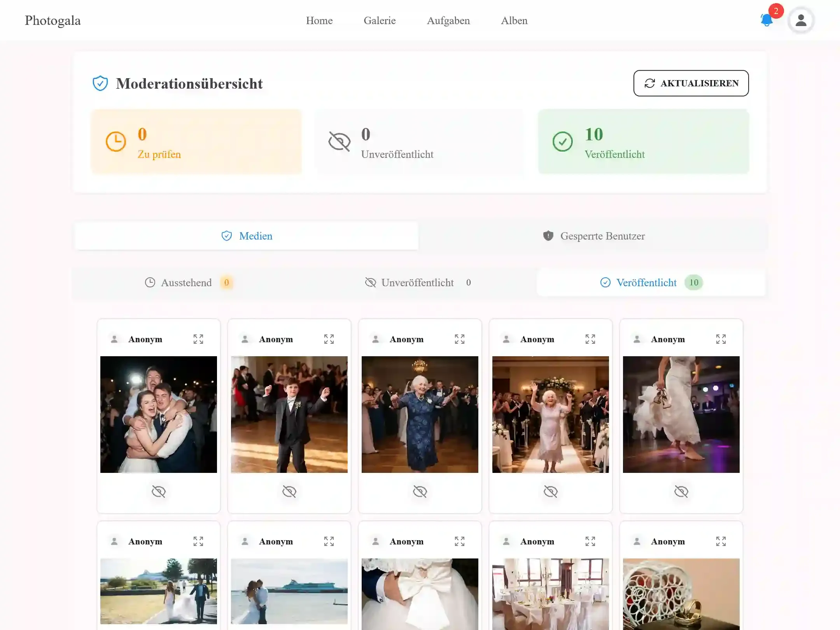Image resolution: width=840 pixels, height=630 pixels.
Task: Hide the dancing boy photo with the eye toggle
Action: (289, 491)
